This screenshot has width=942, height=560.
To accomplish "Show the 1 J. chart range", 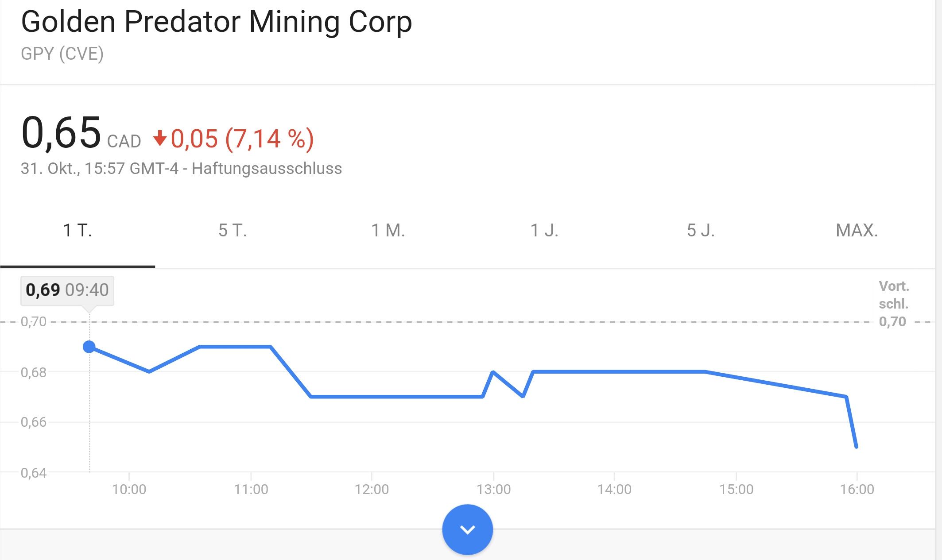I will (544, 231).
